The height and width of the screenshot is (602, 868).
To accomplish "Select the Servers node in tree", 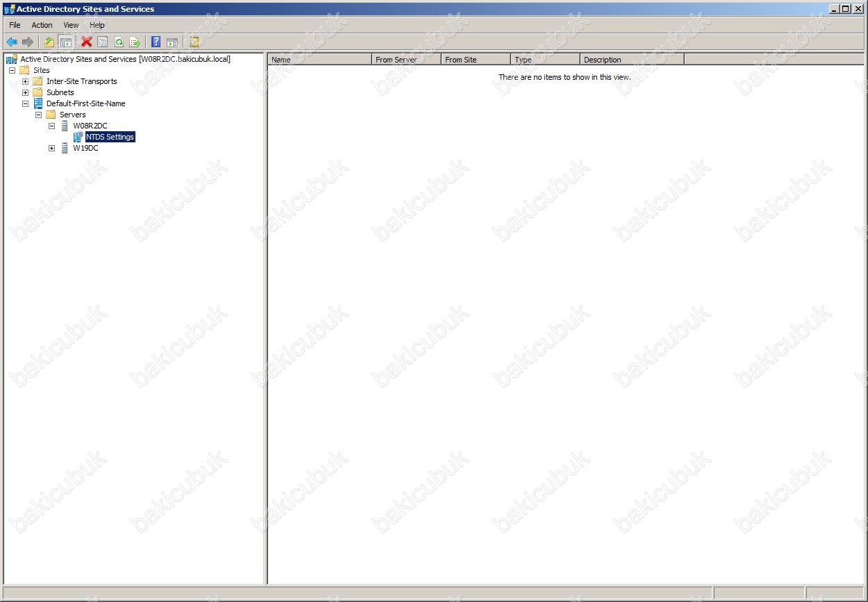I will click(x=72, y=115).
